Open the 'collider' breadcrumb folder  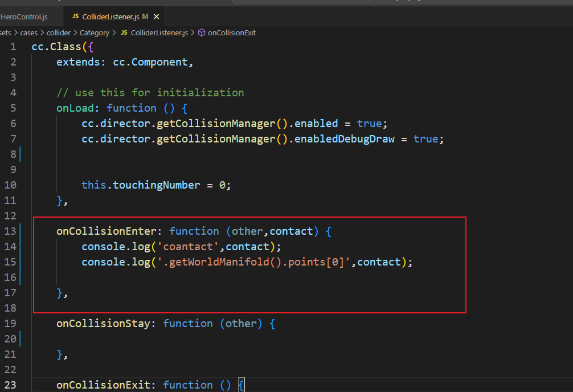click(x=59, y=33)
